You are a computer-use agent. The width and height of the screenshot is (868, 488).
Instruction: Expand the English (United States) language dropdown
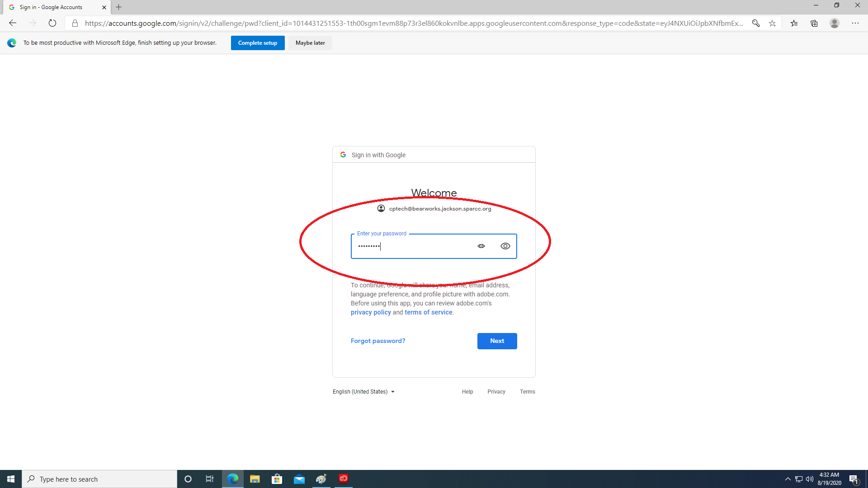pos(363,392)
